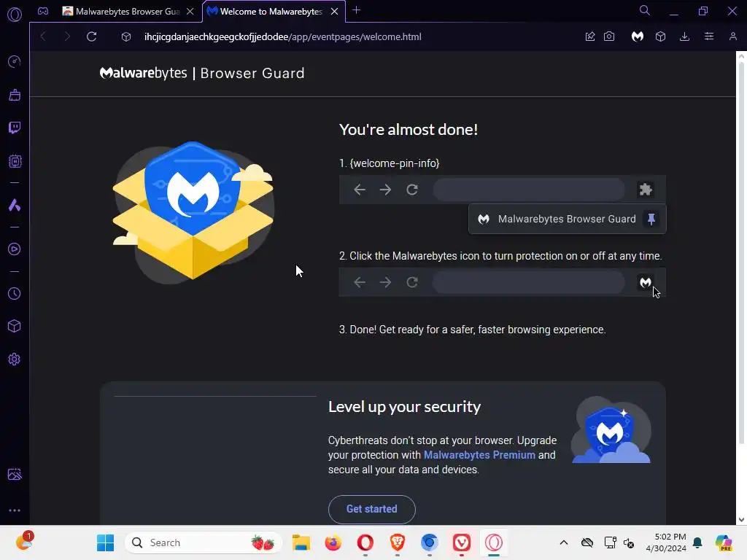This screenshot has width=747, height=560.
Task: Open extensions cube in toolbar
Action: tap(660, 36)
